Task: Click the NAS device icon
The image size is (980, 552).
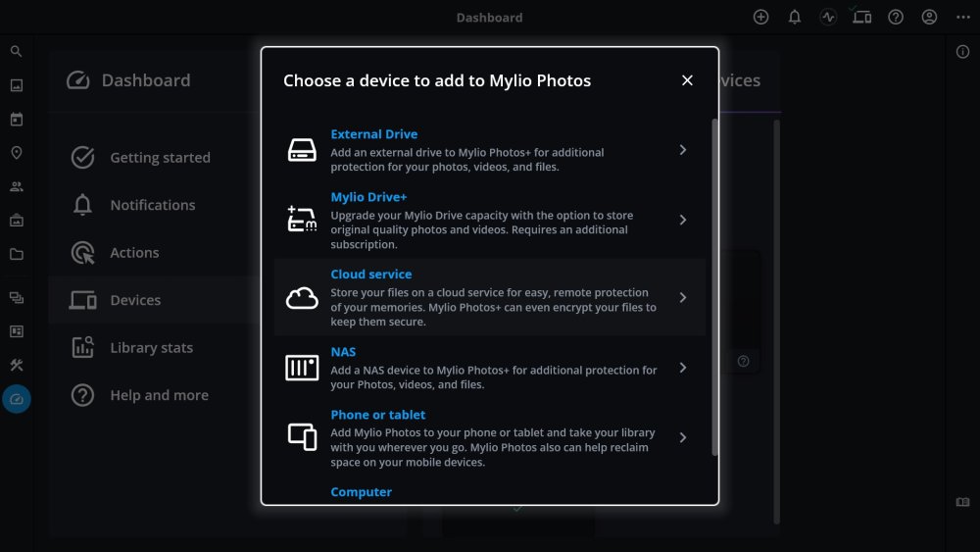Action: point(302,368)
